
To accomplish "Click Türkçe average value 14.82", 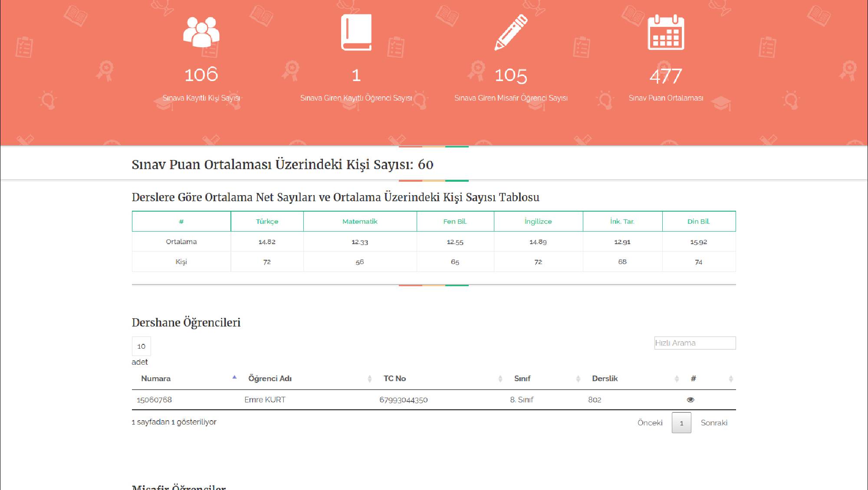I will click(x=267, y=242).
